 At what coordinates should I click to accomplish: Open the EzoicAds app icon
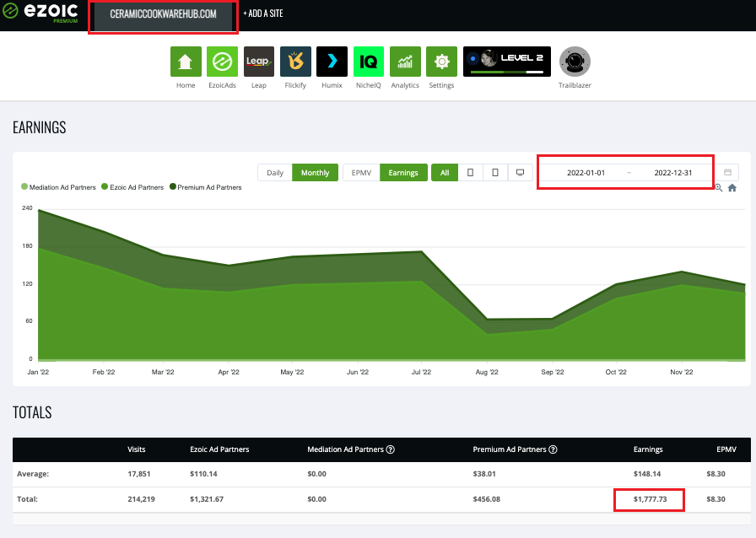[222, 62]
